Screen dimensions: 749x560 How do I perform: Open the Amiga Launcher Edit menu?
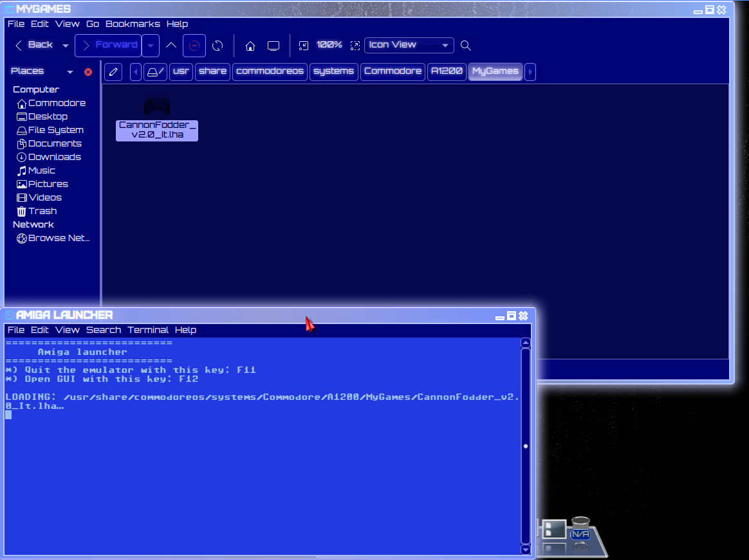pyautogui.click(x=40, y=330)
